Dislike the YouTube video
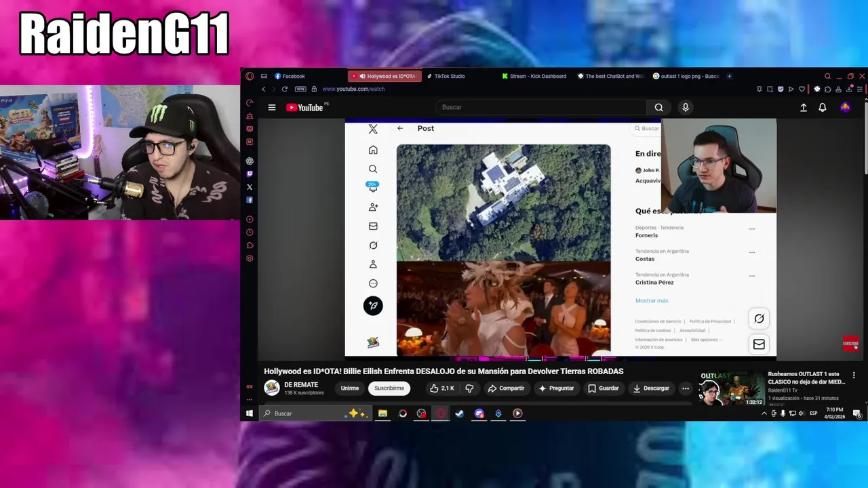Screen dimensions: 868x488 pyautogui.click(x=469, y=388)
